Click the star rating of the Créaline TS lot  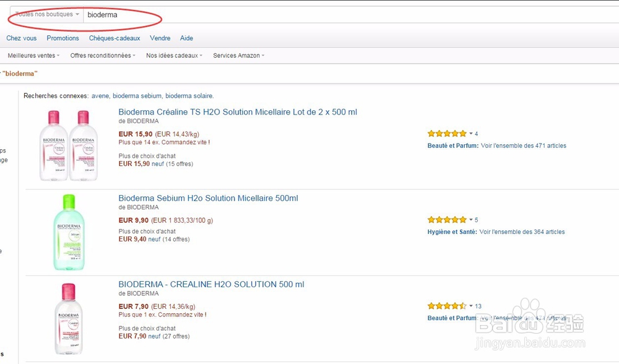click(446, 134)
